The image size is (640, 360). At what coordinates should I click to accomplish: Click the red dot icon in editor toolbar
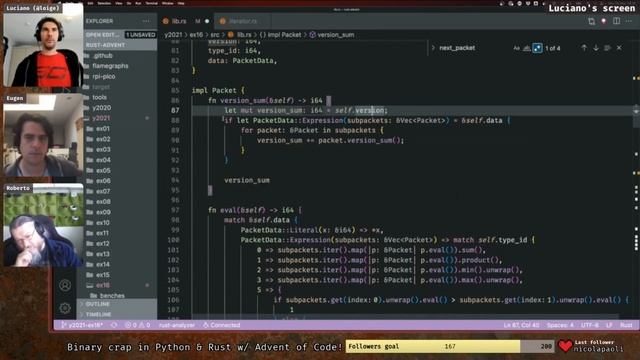click(604, 21)
